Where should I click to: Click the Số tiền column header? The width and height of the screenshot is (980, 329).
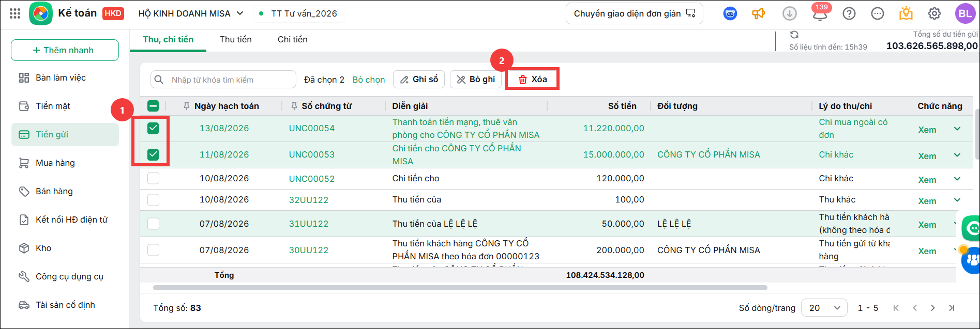(x=622, y=106)
